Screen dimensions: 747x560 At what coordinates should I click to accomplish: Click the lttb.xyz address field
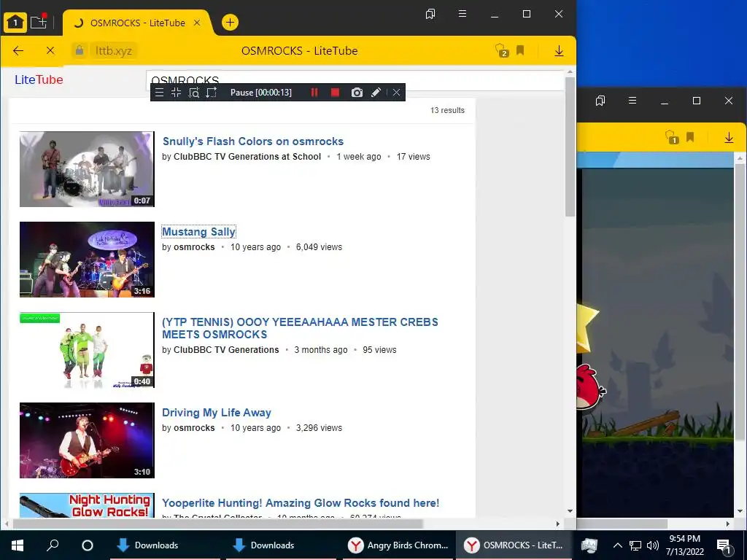[113, 50]
